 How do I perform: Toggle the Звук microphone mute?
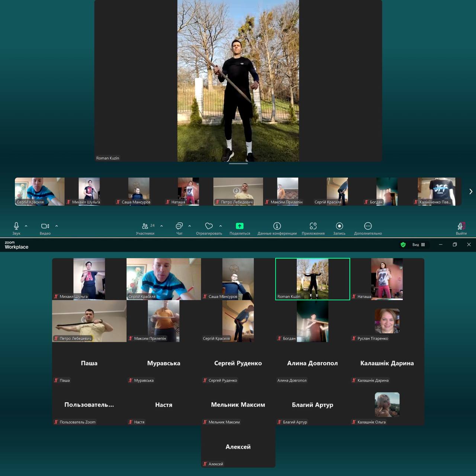[16, 226]
